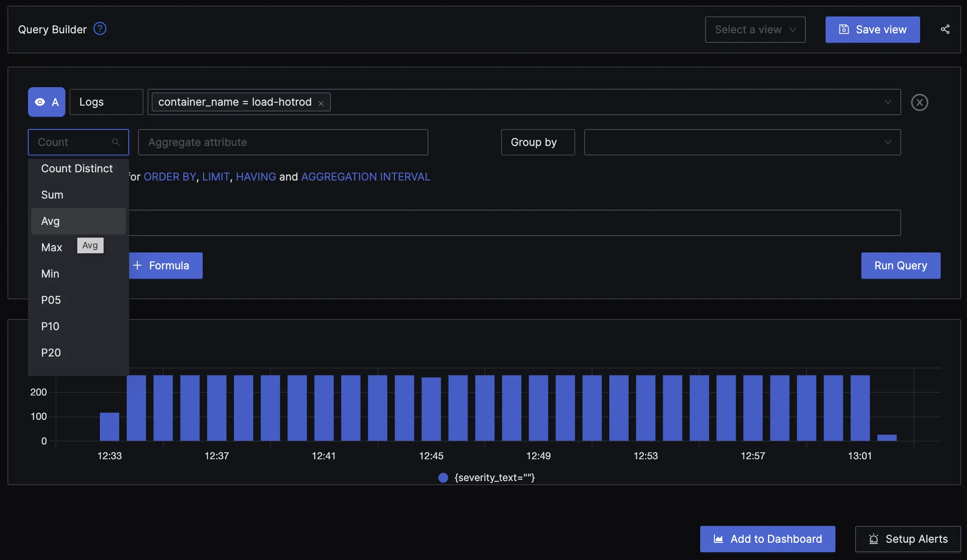Select Sum aggregation option
The width and height of the screenshot is (967, 560).
point(78,195)
